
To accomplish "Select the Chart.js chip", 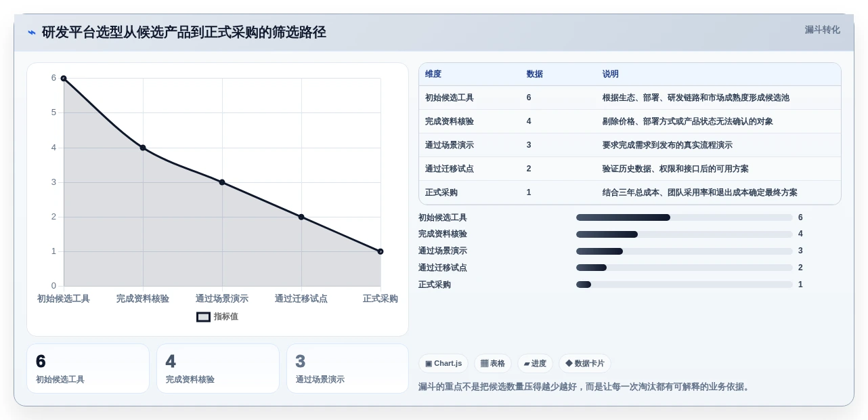I will click(443, 364).
